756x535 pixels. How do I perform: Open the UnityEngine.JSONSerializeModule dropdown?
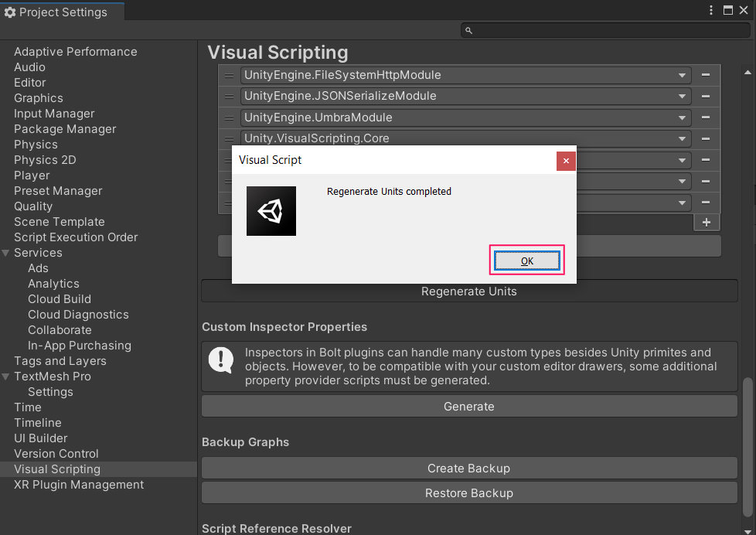click(x=466, y=96)
